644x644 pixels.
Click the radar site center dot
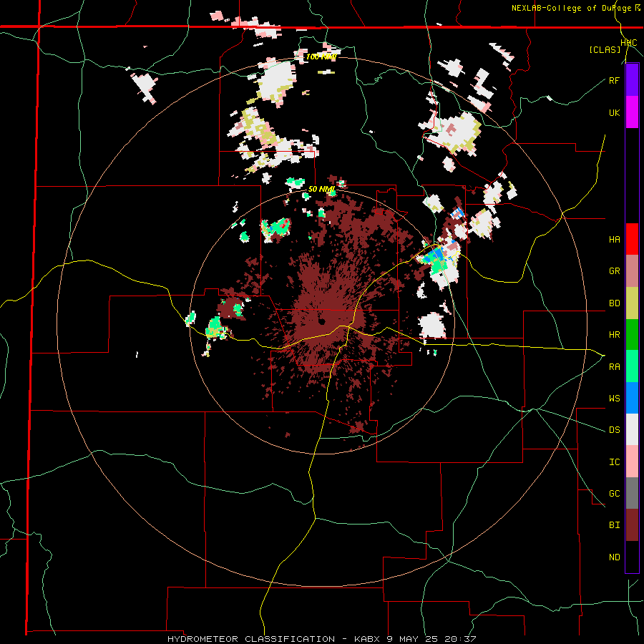pyautogui.click(x=321, y=321)
